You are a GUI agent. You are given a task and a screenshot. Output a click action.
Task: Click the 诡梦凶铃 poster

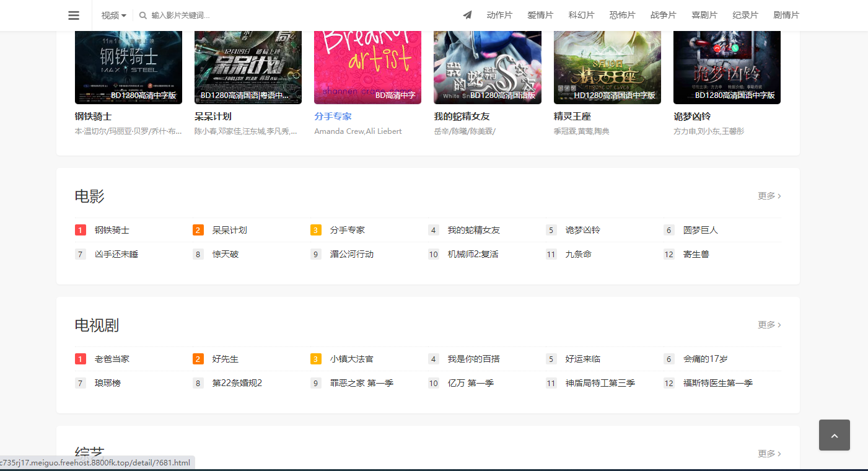(x=727, y=67)
